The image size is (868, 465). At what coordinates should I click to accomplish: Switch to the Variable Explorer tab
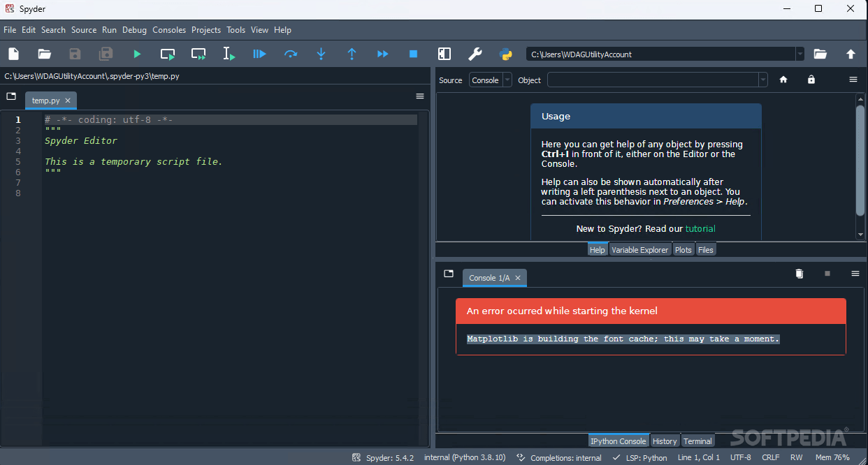[x=639, y=250]
